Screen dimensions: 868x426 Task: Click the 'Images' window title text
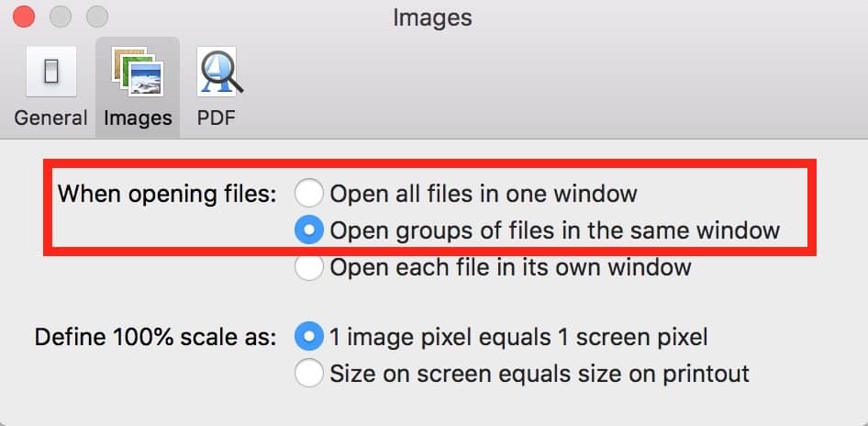coord(432,17)
